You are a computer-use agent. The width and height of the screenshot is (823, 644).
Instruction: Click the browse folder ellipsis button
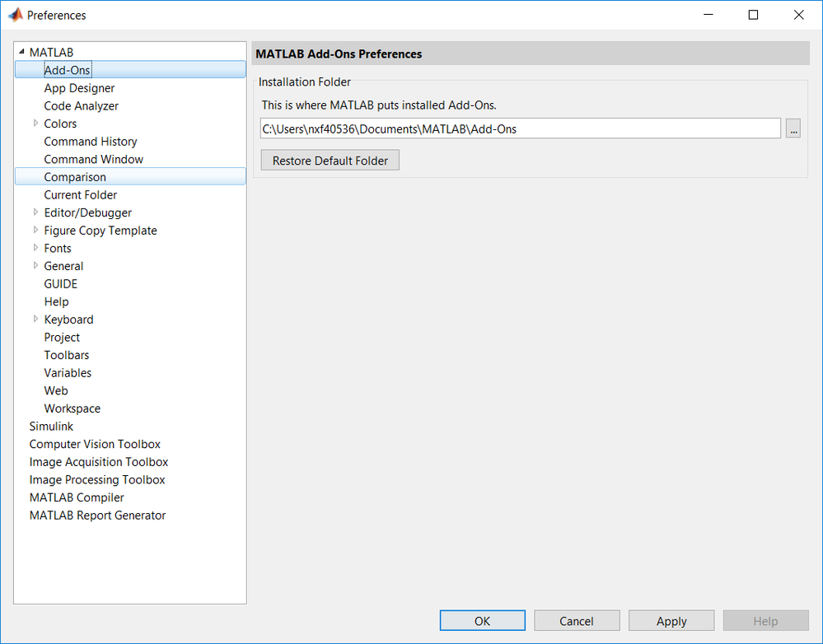[793, 128]
